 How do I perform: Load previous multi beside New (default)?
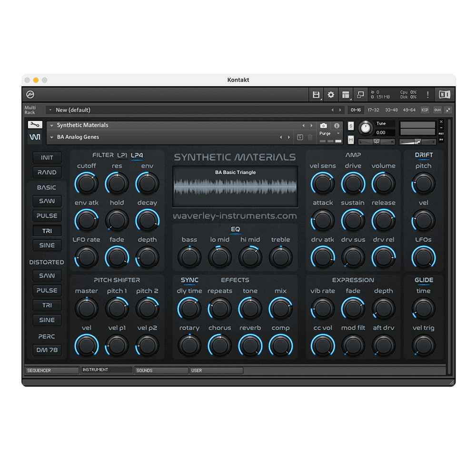click(x=332, y=110)
